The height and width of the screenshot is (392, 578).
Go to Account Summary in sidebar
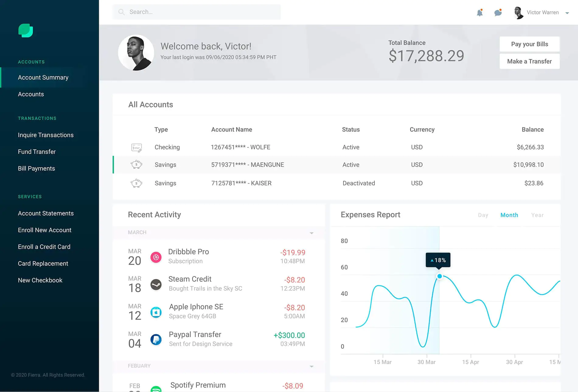coord(43,77)
